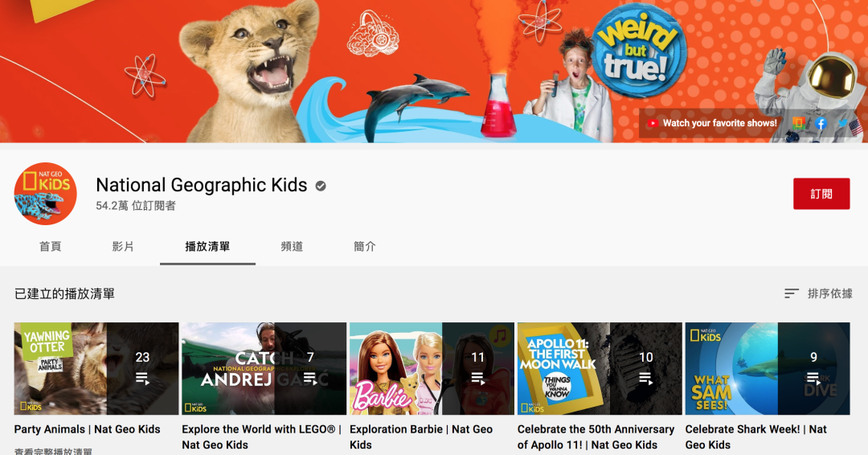Viewport: 868px width, 455px height.
Task: Open Party Animals | Nat Geo Kids title
Action: [x=87, y=429]
